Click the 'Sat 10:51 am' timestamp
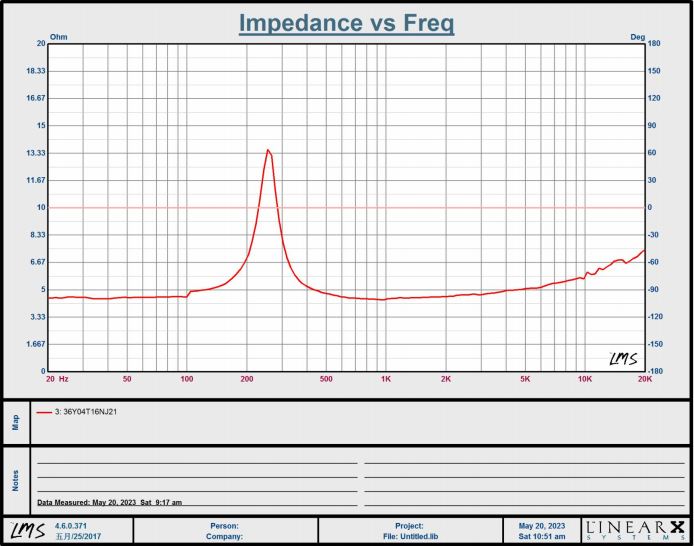This screenshot has width=694, height=546. coord(542,537)
